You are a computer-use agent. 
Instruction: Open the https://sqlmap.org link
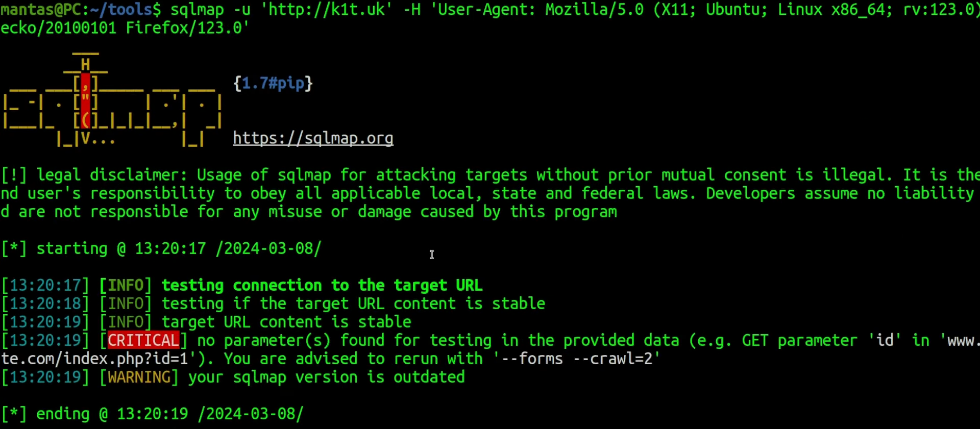coord(313,138)
